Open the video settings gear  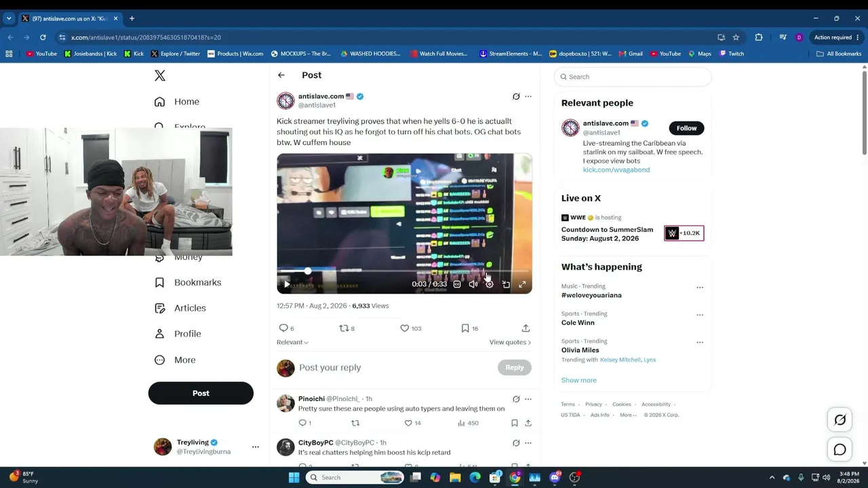coord(490,284)
